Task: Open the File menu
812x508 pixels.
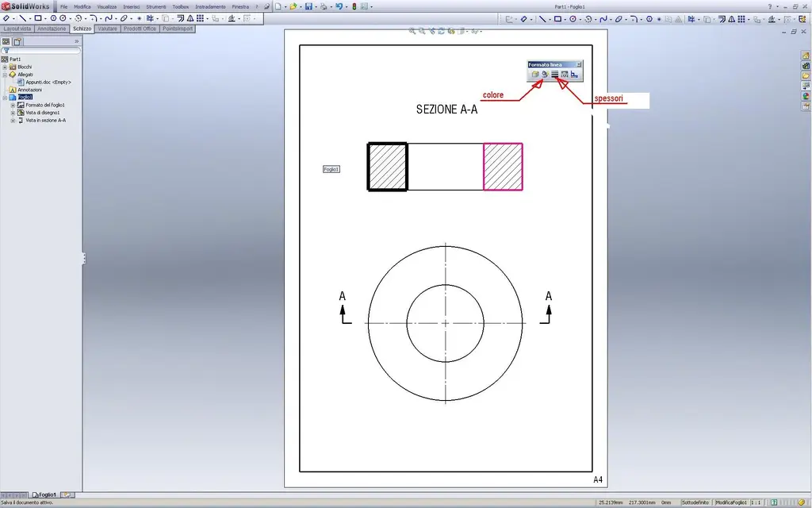Action: point(63,6)
